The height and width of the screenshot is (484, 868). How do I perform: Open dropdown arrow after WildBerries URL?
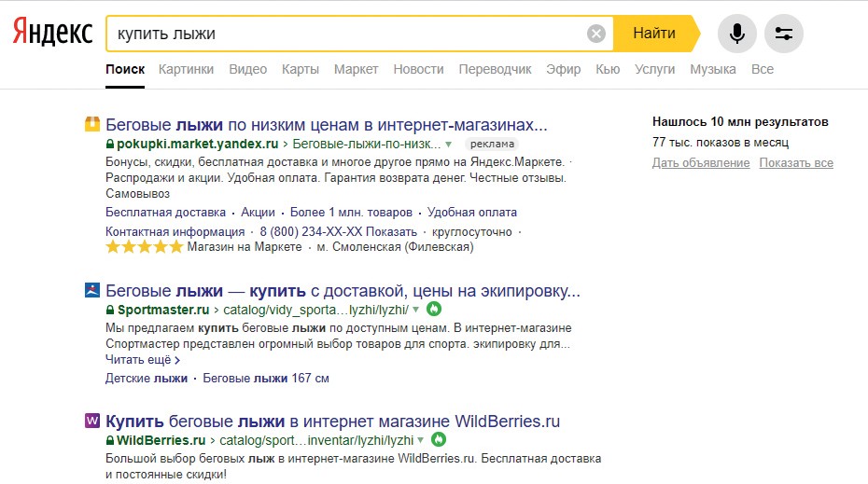[x=421, y=440]
